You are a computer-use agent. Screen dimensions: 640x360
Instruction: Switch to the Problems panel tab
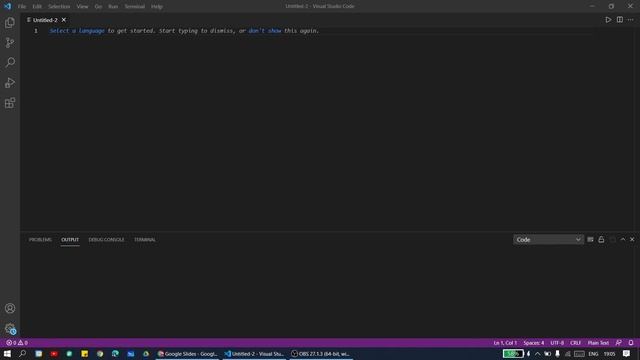(40, 240)
